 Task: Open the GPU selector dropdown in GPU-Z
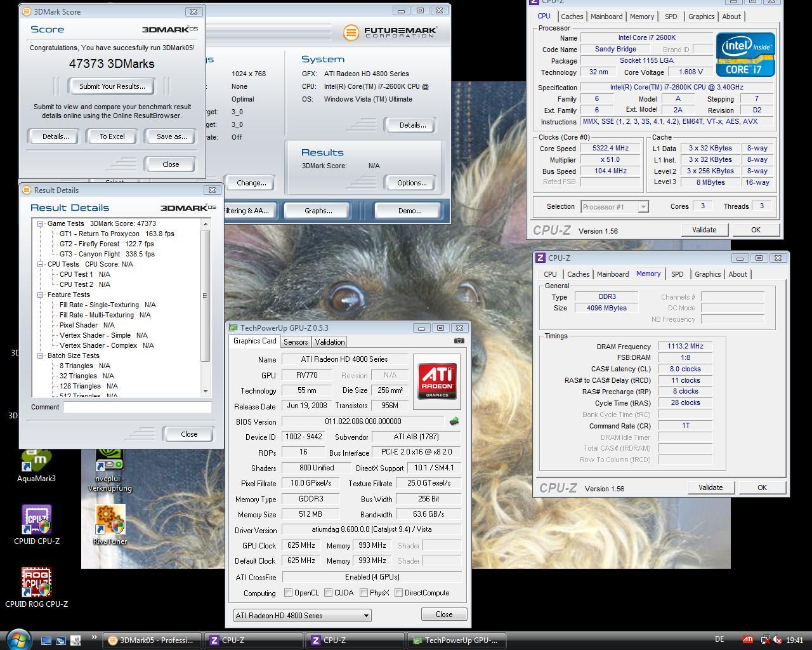coord(302,615)
